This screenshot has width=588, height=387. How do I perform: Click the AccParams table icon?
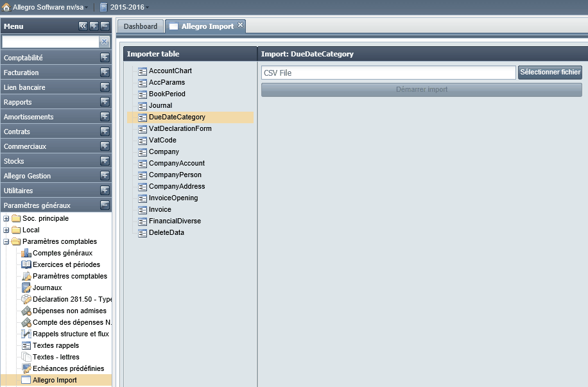coord(143,83)
